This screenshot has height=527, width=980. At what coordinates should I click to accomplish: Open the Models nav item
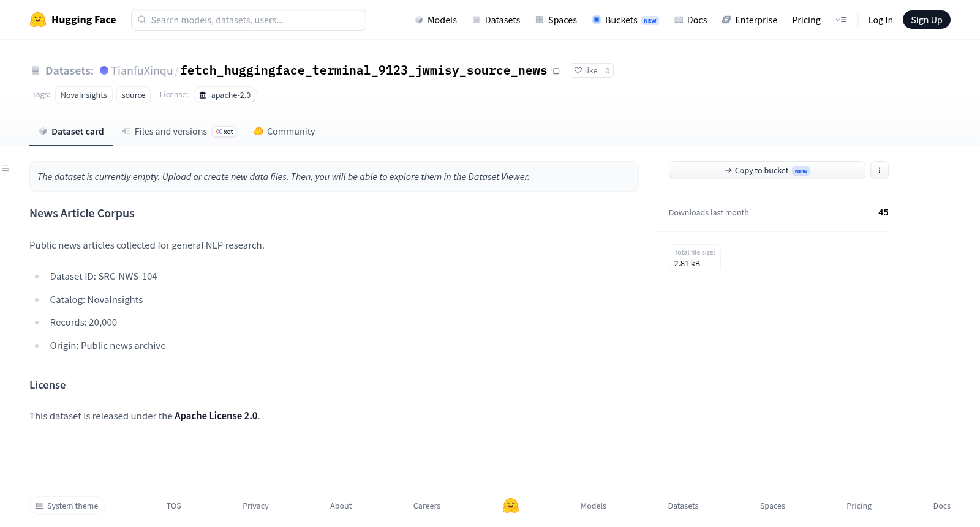pos(435,20)
